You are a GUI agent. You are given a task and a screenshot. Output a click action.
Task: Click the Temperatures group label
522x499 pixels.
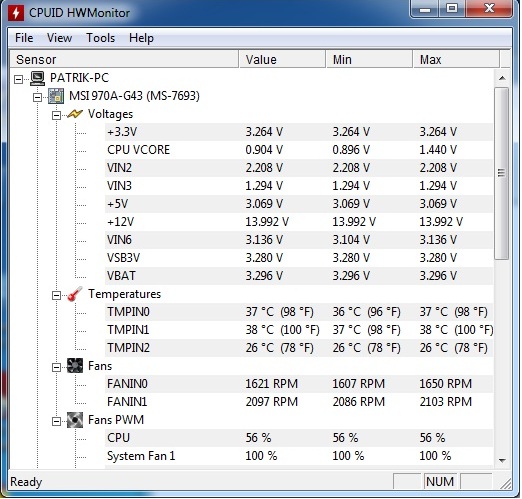pos(124,294)
